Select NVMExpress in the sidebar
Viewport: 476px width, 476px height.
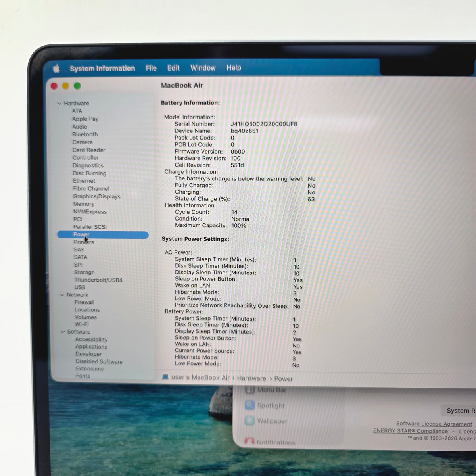coord(90,211)
